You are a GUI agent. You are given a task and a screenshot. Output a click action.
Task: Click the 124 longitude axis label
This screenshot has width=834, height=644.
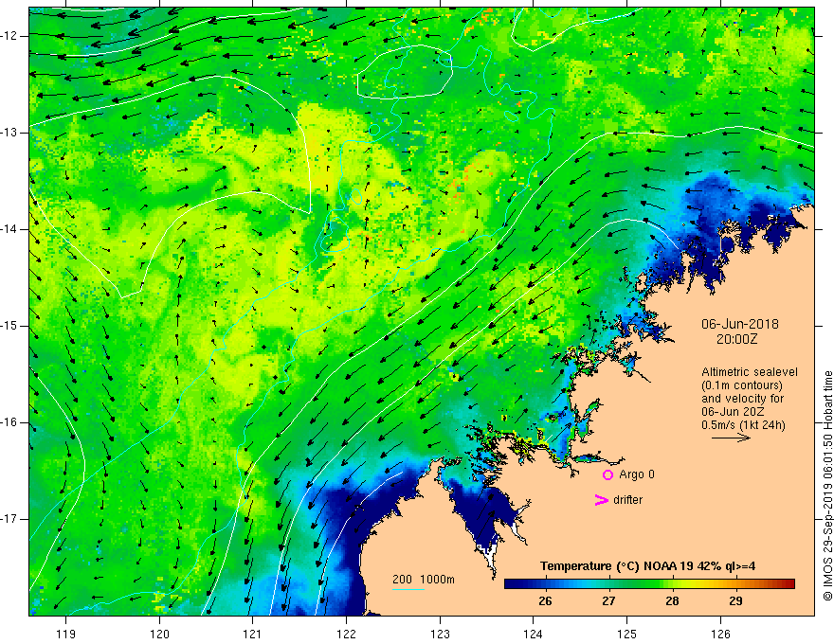[x=534, y=634]
